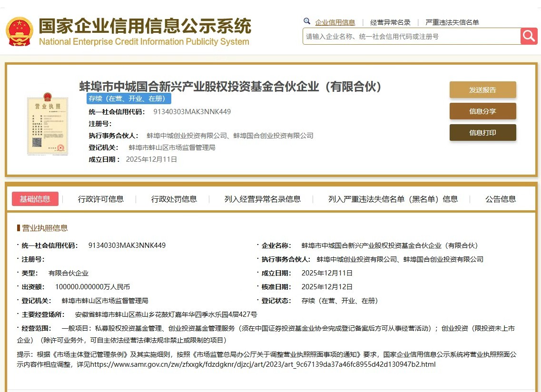Click the red magnifier search button

[529, 36]
